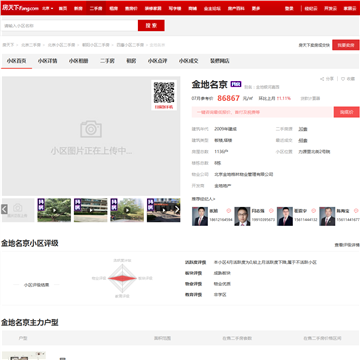Screen dimensions: 360x360
Task: Open 家居云 link in the header
Action: coord(350,8)
